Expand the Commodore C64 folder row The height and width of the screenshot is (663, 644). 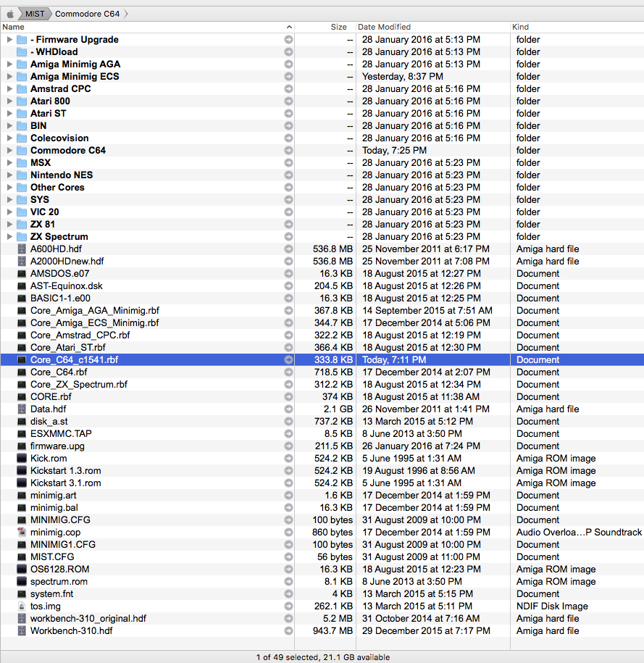click(x=9, y=151)
